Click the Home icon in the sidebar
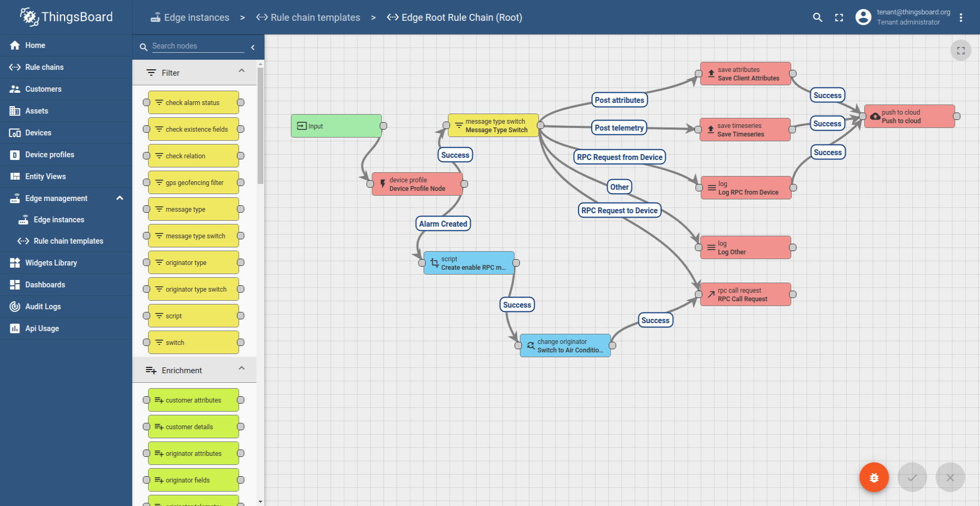Screen dimensions: 980x506 pyautogui.click(x=15, y=45)
